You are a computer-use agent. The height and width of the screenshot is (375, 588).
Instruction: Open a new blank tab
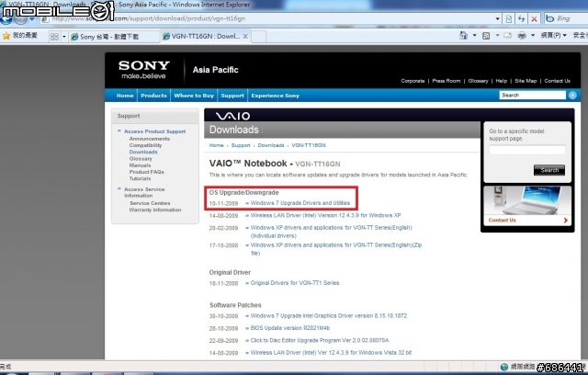(x=259, y=37)
